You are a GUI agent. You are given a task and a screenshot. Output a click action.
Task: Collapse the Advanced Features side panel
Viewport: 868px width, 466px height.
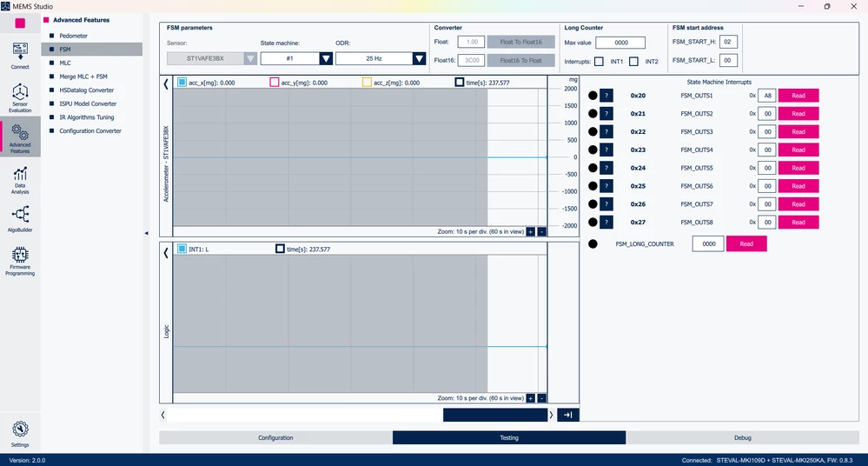pos(146,233)
